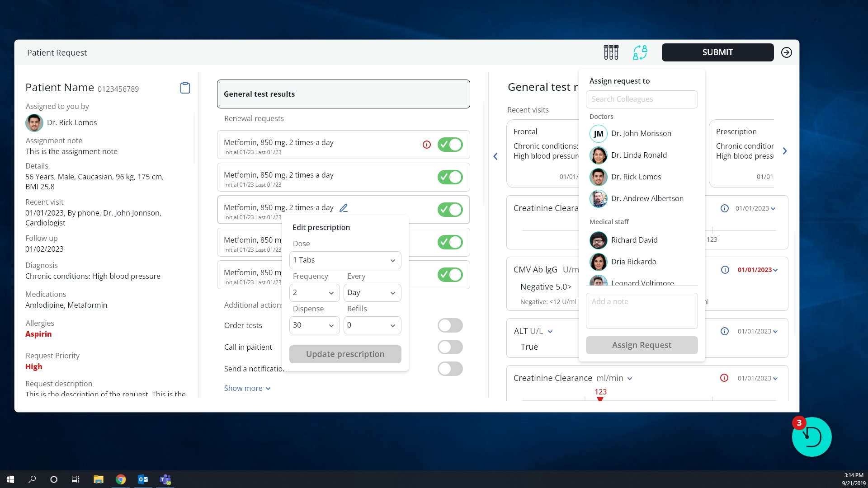Open the Windows Start menu
The image size is (868, 488).
point(10,479)
